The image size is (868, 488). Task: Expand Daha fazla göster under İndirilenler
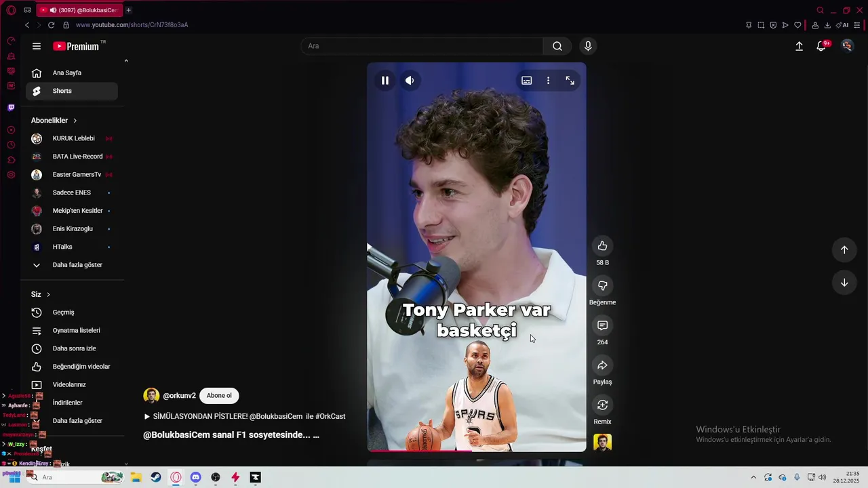pos(72,421)
